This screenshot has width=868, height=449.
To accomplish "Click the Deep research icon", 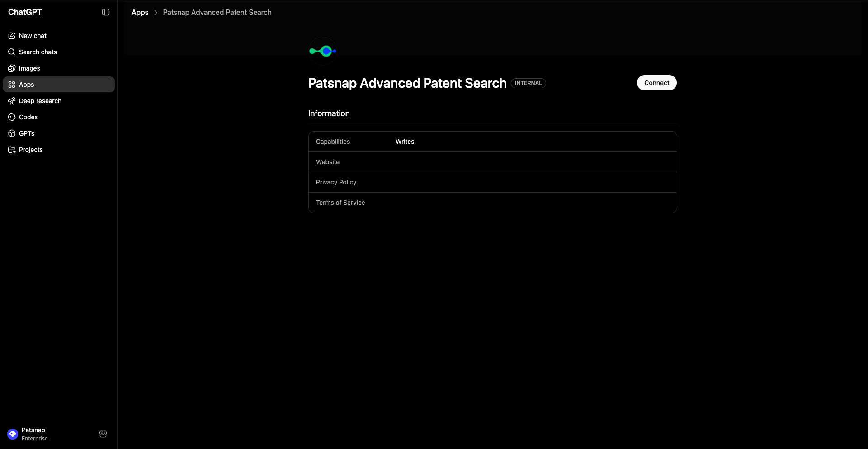I will 12,101.
